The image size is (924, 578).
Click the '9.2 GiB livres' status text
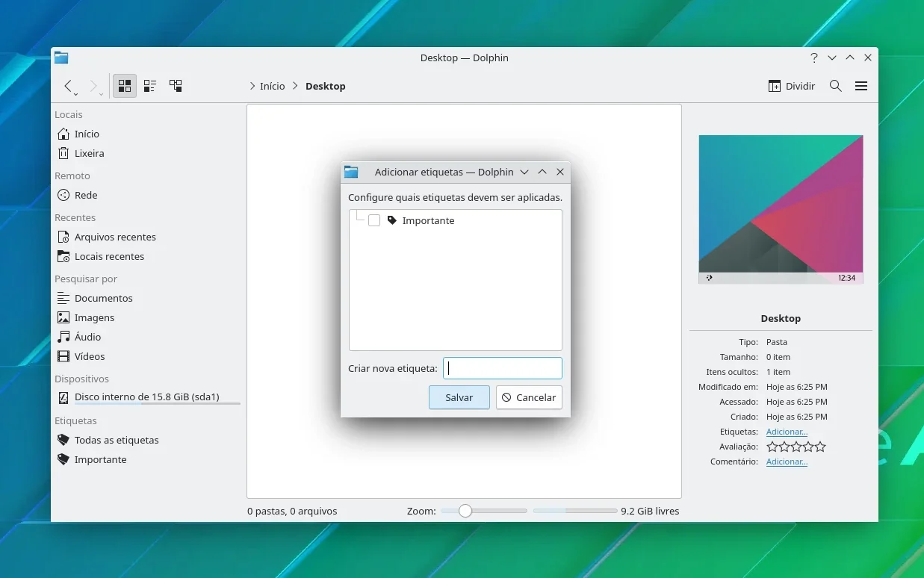(650, 511)
